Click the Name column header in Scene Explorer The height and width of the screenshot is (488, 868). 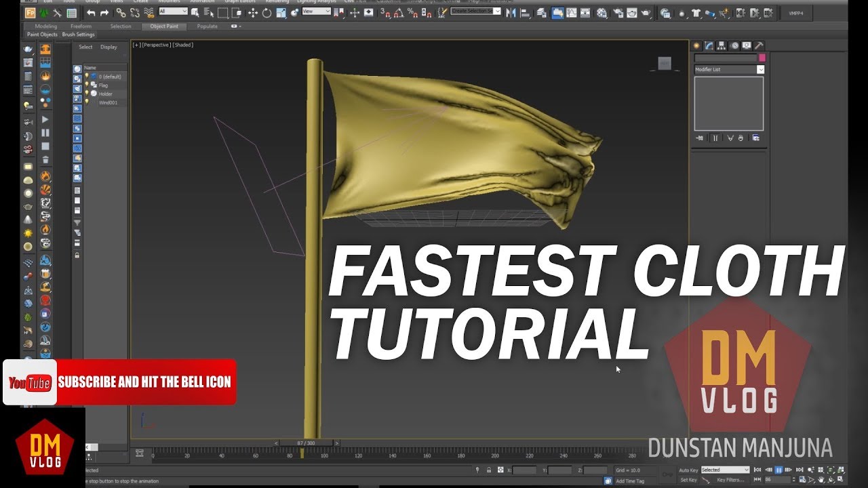tap(105, 68)
